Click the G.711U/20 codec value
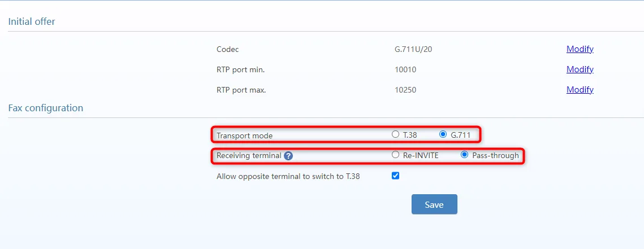The width and height of the screenshot is (644, 249). tap(413, 50)
